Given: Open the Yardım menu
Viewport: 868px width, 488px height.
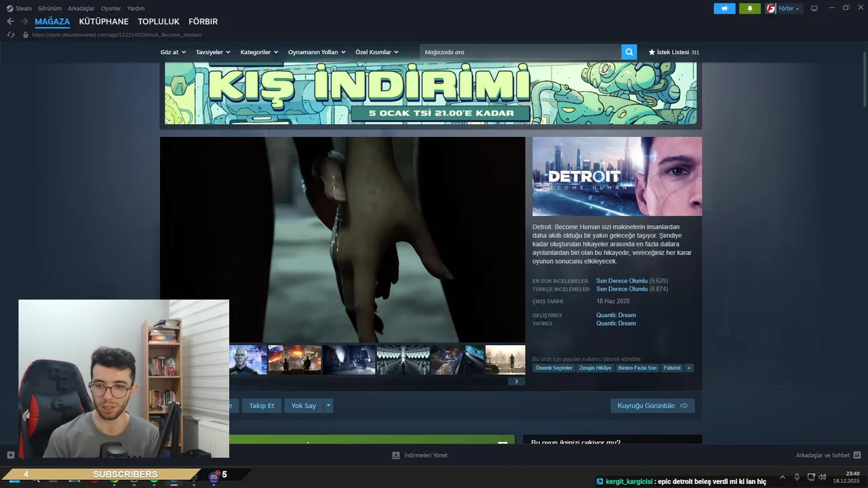Looking at the screenshot, I should (x=136, y=8).
